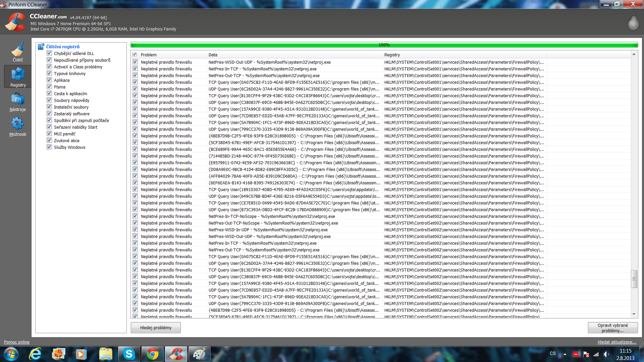This screenshot has width=644, height=362.
Task: Select Instalační soubory label
Action: coord(71,107)
